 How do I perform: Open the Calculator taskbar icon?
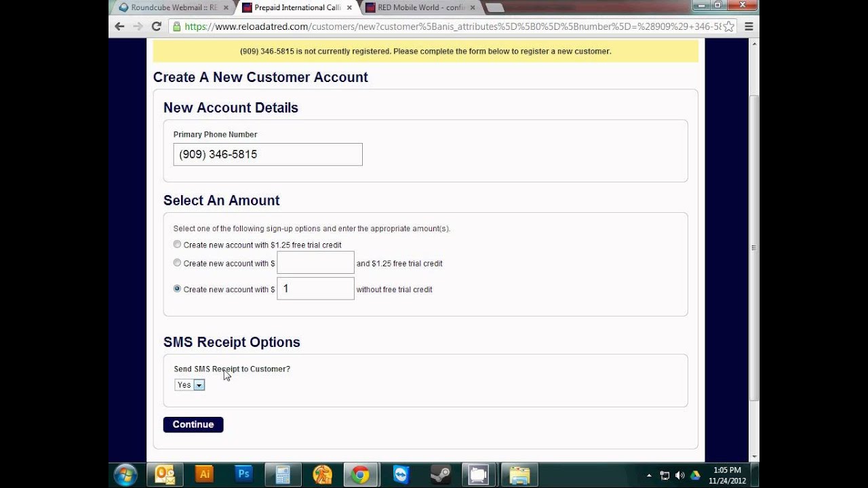[283, 474]
